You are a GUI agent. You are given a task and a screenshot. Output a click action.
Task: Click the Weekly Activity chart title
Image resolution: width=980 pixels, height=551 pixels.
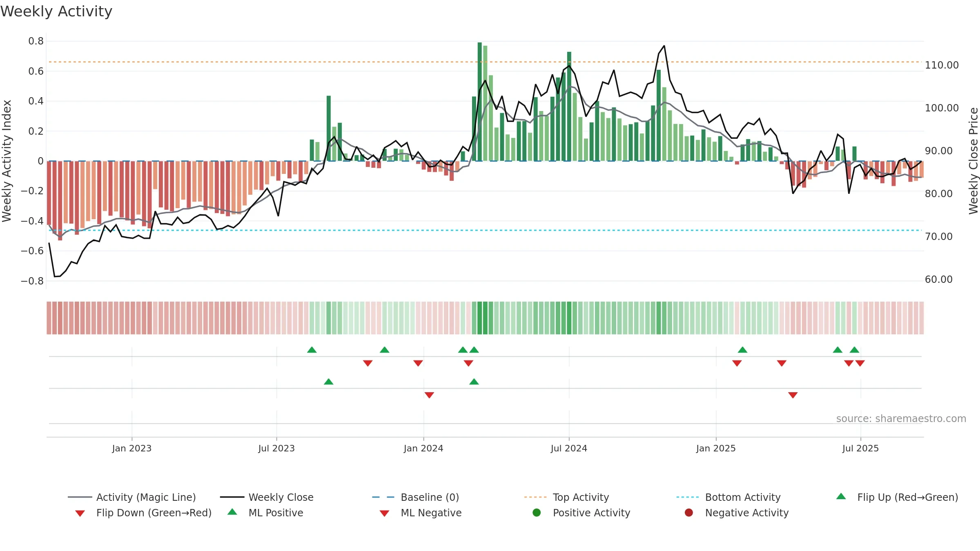click(56, 11)
